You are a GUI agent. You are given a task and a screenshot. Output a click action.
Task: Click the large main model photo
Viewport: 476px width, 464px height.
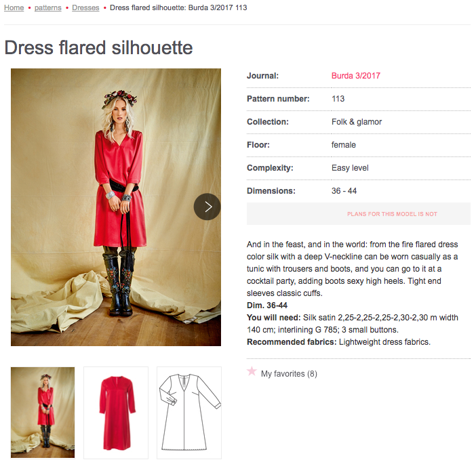pyautogui.click(x=115, y=207)
